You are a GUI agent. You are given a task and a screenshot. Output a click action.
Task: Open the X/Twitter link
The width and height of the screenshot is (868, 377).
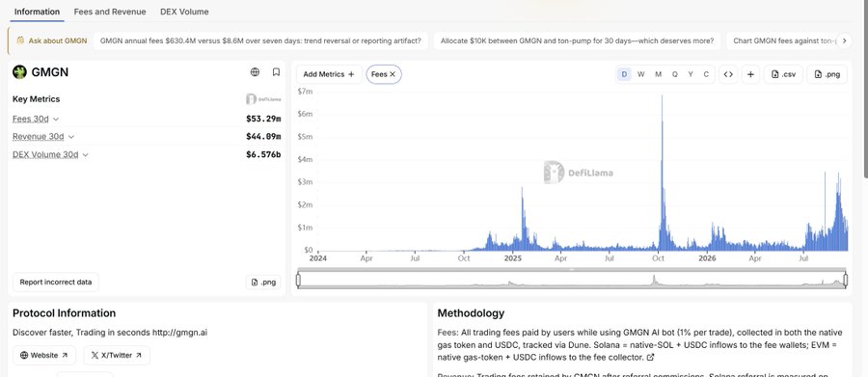[117, 356]
